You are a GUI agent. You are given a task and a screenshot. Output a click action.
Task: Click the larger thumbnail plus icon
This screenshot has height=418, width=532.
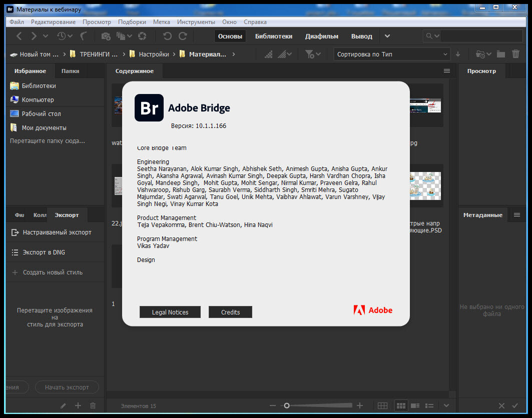(360, 405)
